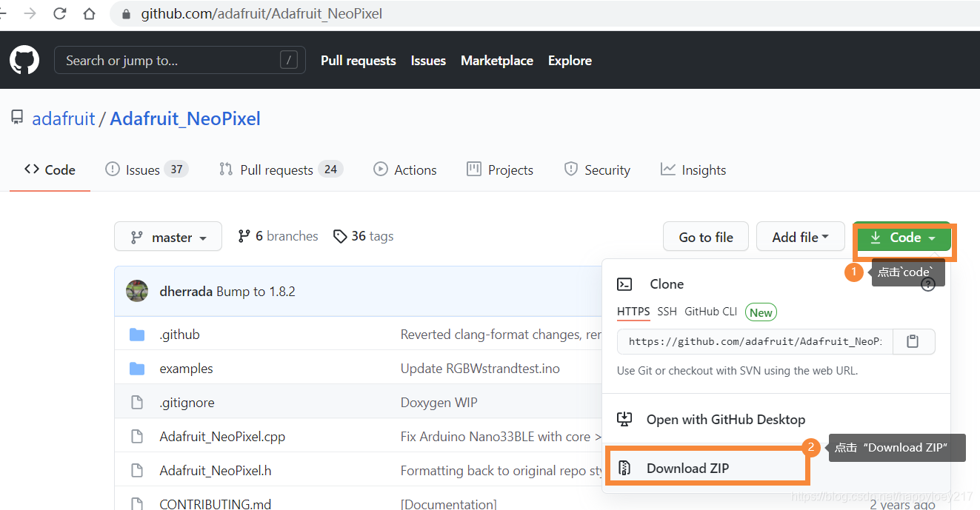The height and width of the screenshot is (510, 980).
Task: Click the terminal icon beside Clone
Action: point(625,284)
